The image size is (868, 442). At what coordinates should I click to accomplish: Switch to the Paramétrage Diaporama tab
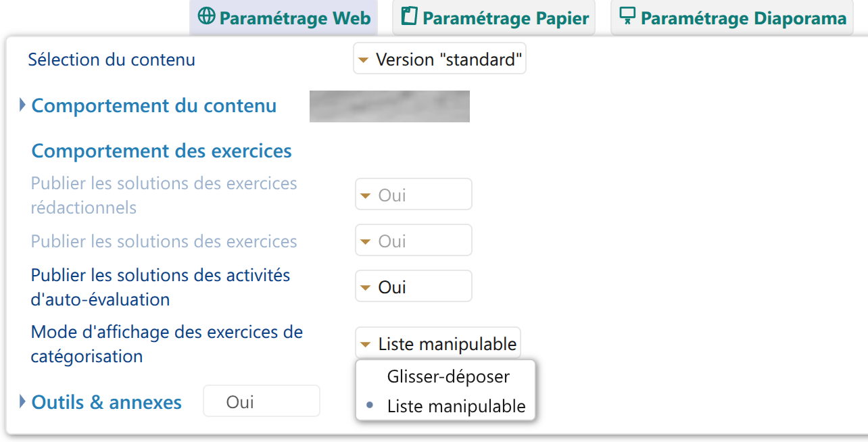pos(733,18)
